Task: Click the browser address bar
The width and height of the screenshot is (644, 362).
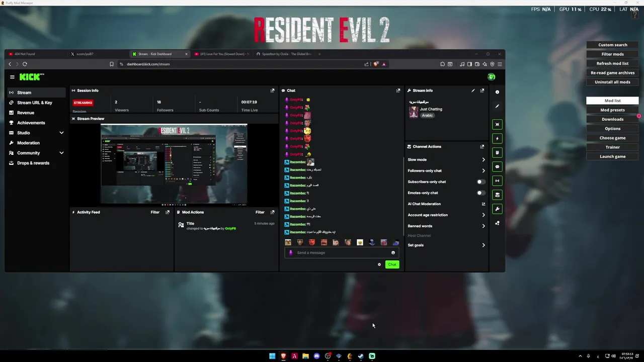Action: 242,64
